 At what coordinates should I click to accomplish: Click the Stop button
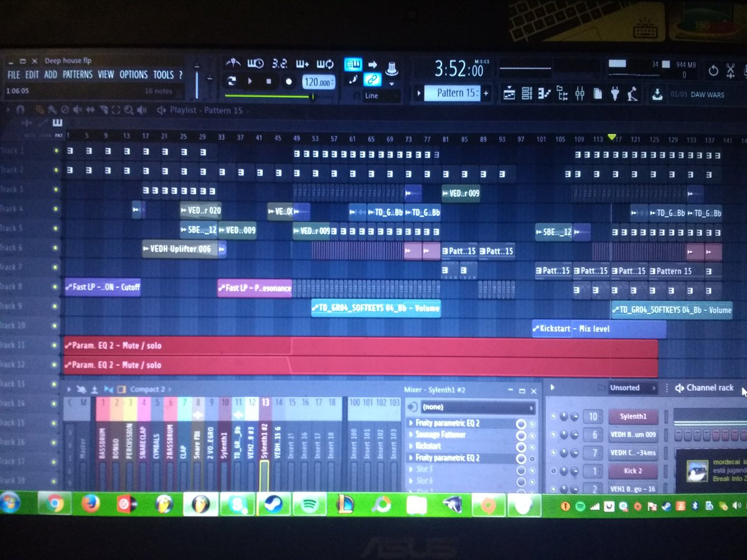[269, 81]
